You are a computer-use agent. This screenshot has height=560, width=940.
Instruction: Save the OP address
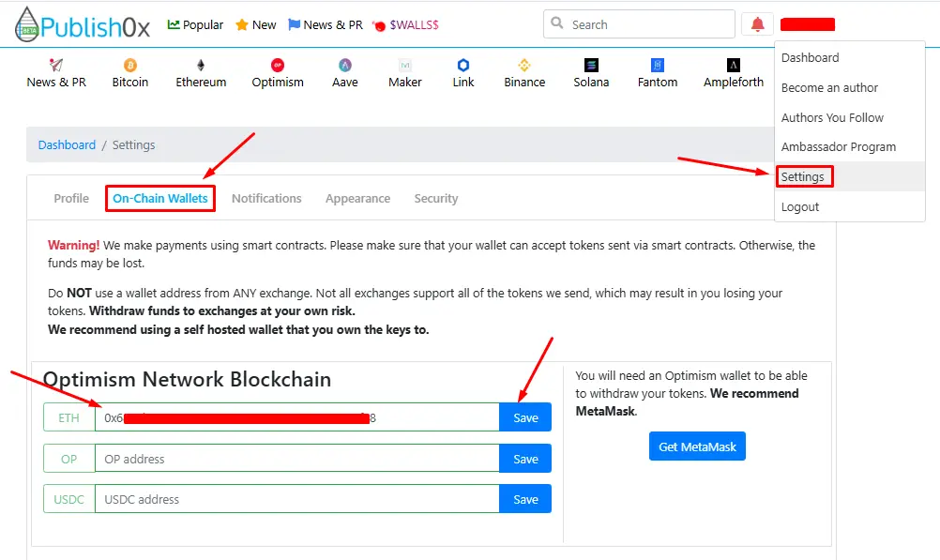525,459
